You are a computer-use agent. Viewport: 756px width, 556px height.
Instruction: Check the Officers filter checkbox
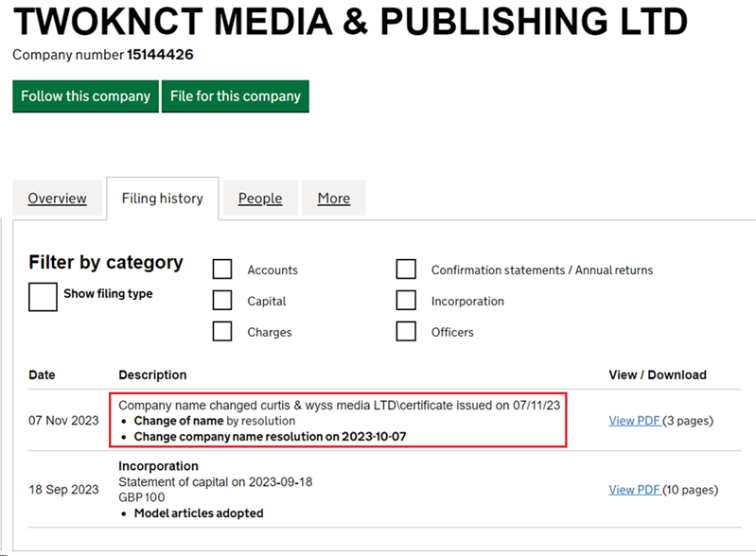(x=406, y=332)
